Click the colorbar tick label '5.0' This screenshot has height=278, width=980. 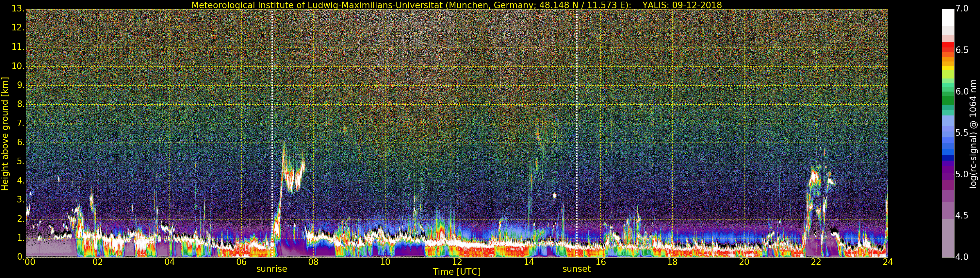pyautogui.click(x=962, y=174)
